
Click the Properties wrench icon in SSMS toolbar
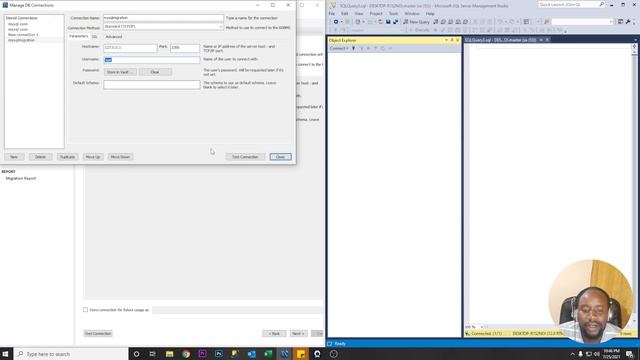coord(628,22)
